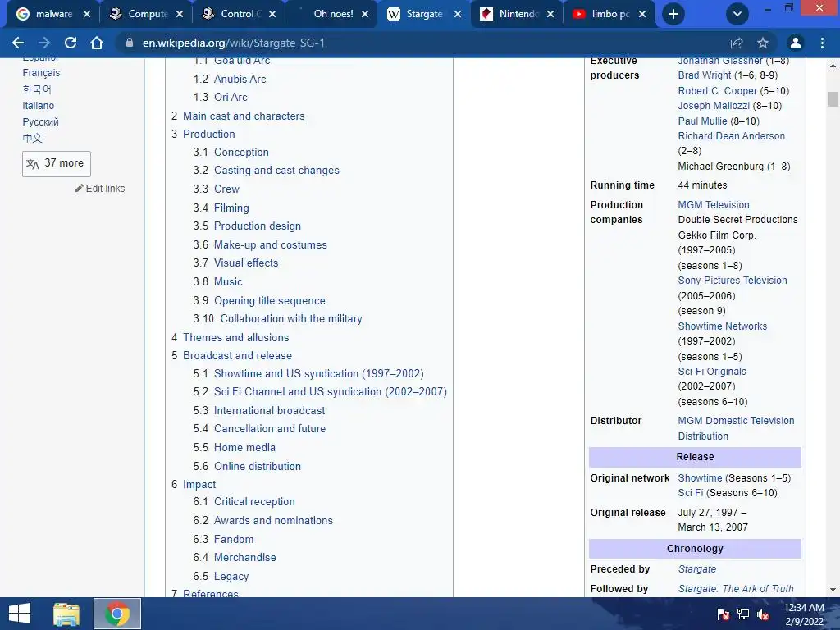Open a new tab with plus button
Screen dimensions: 840x630
pos(673,14)
